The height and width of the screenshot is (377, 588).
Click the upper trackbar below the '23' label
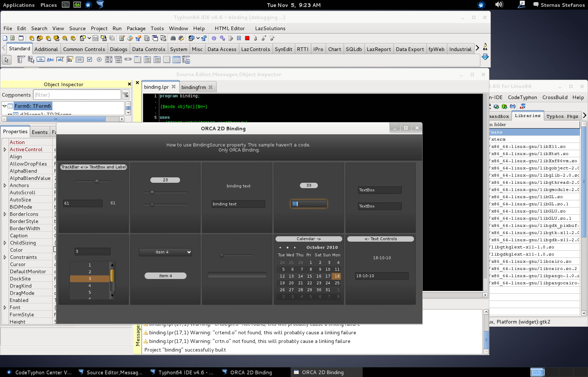(x=165, y=192)
